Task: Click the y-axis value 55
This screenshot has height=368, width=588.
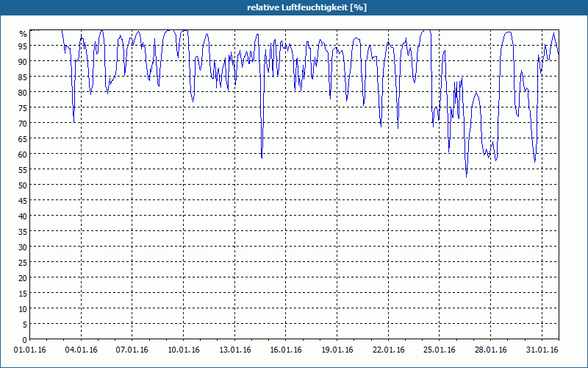Action: [x=23, y=170]
